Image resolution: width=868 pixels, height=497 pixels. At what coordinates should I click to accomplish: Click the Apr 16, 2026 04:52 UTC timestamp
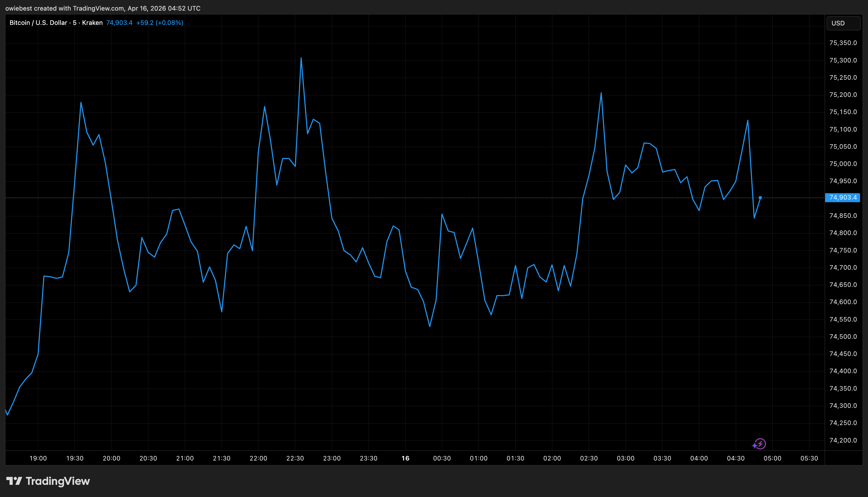164,8
